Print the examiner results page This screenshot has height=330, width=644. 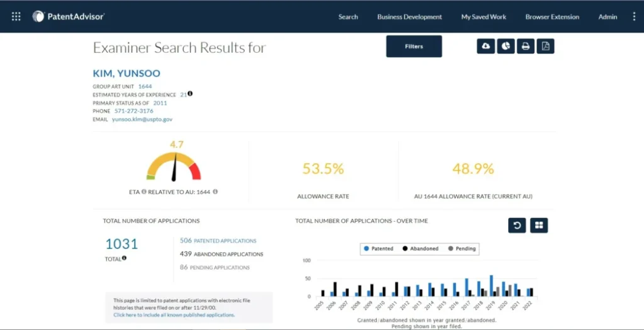(x=525, y=47)
